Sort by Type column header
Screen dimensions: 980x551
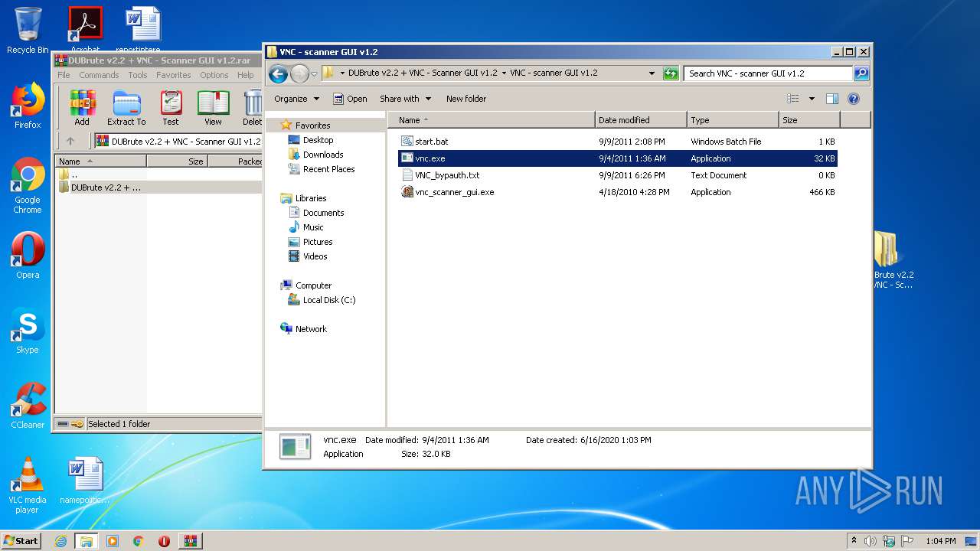pyautogui.click(x=733, y=120)
